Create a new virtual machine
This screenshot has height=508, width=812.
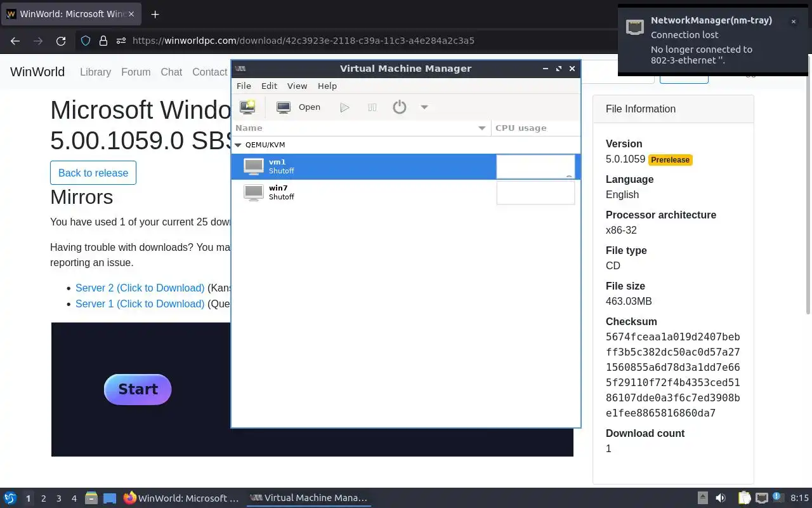pos(247,107)
